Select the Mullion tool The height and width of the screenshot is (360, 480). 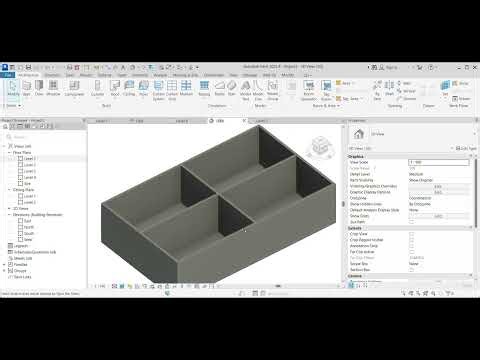[186, 88]
